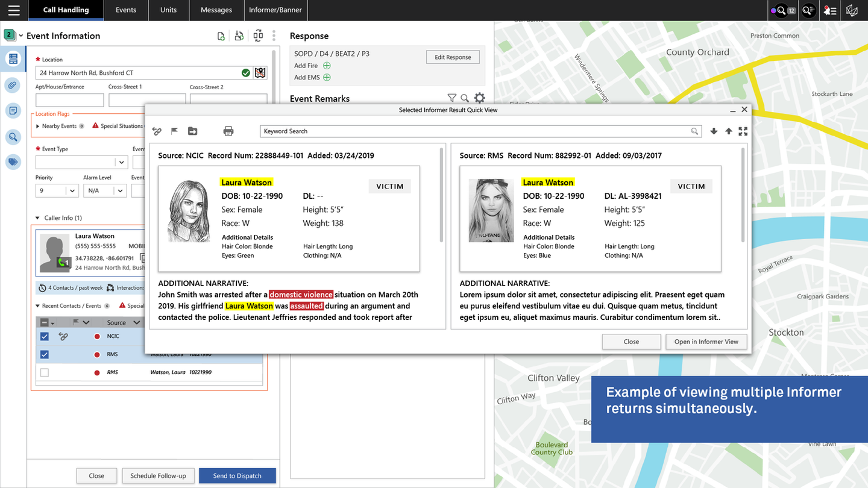Click Open in Informer View
Image resolution: width=868 pixels, height=488 pixels.
tap(706, 342)
